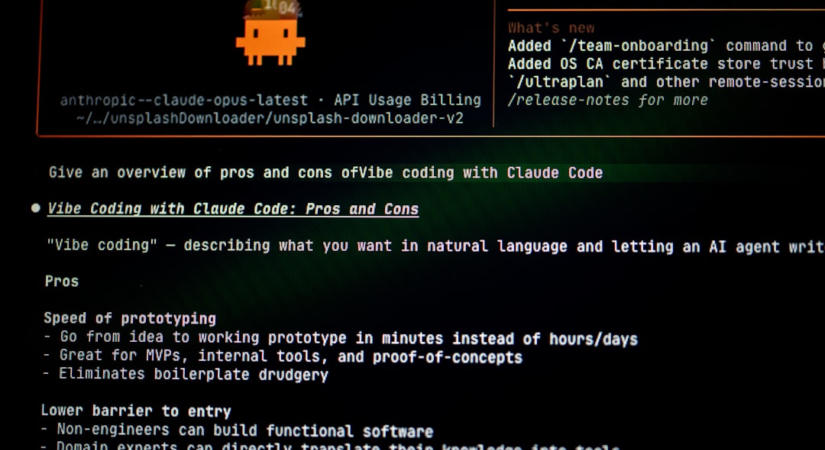Click the '/team-onboarding' command line
The image size is (825, 450).
click(x=666, y=46)
